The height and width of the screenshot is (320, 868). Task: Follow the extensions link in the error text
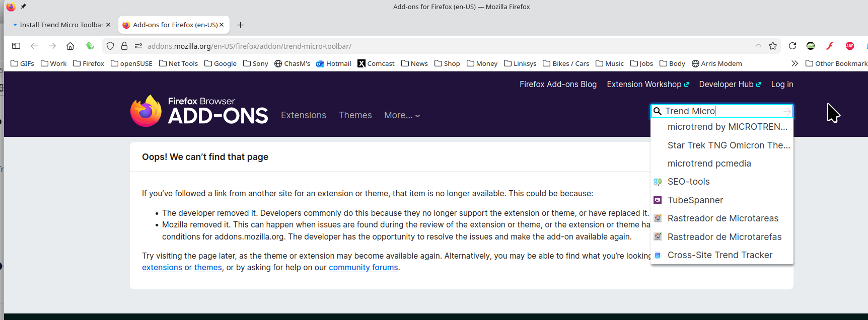tap(162, 268)
